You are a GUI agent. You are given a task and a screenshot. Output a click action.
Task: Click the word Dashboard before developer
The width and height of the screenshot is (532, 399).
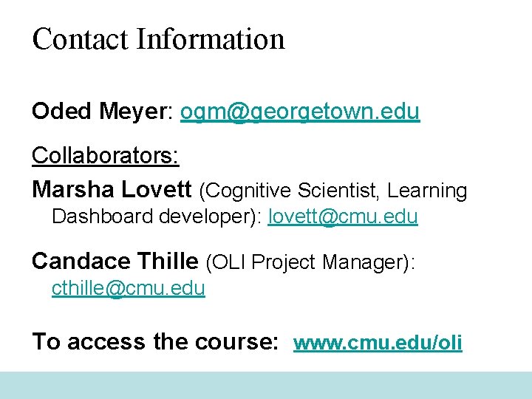tap(102, 216)
